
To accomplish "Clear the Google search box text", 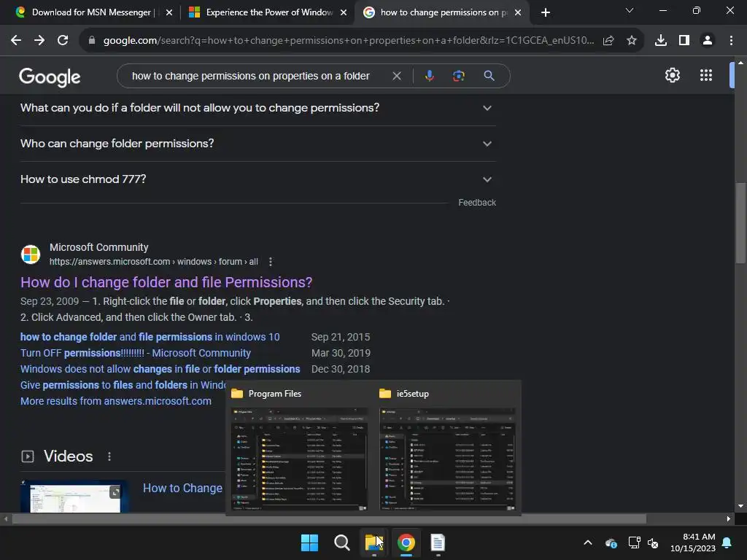I will point(396,76).
